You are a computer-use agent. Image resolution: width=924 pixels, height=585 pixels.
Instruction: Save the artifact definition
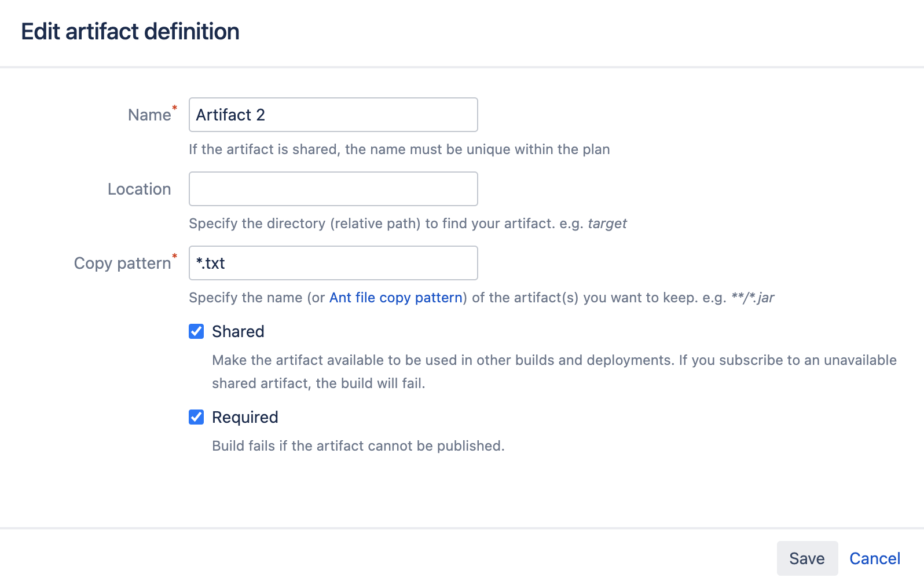pos(807,558)
